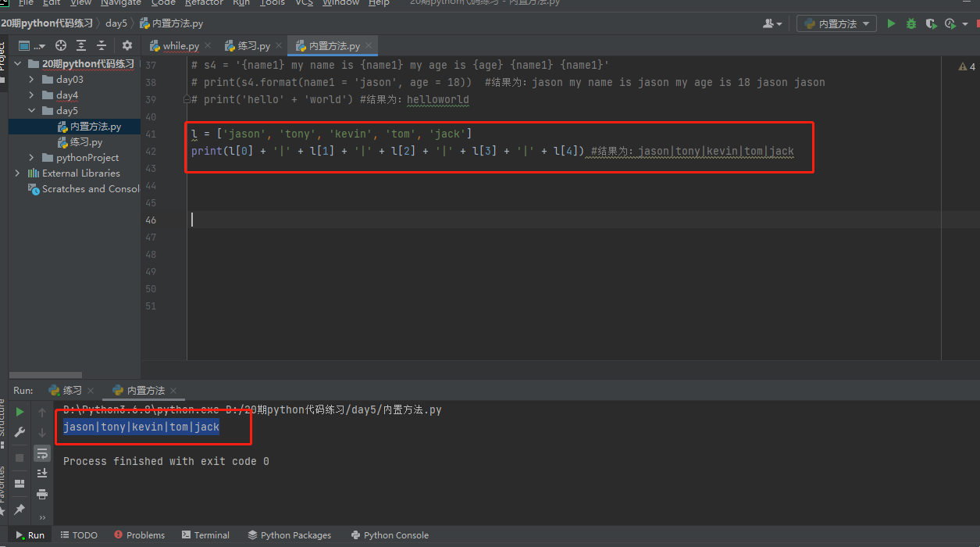The width and height of the screenshot is (980, 547).
Task: Expand all in Project tool window
Action: pyautogui.click(x=81, y=45)
